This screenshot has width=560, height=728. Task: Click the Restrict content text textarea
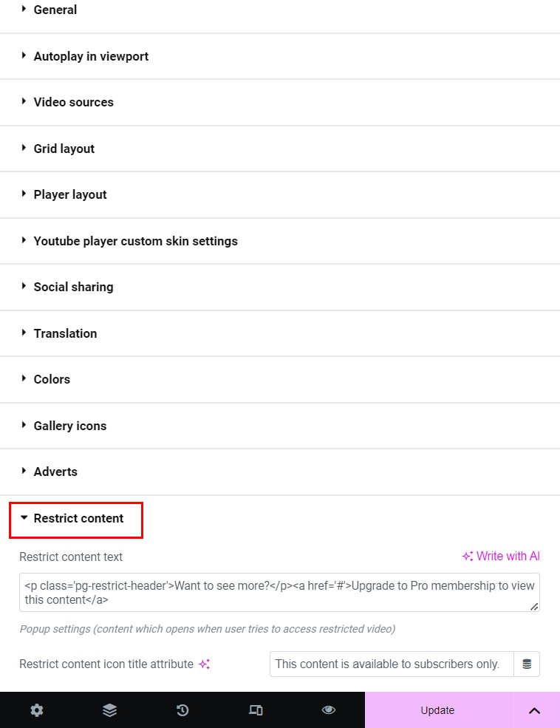pos(279,592)
